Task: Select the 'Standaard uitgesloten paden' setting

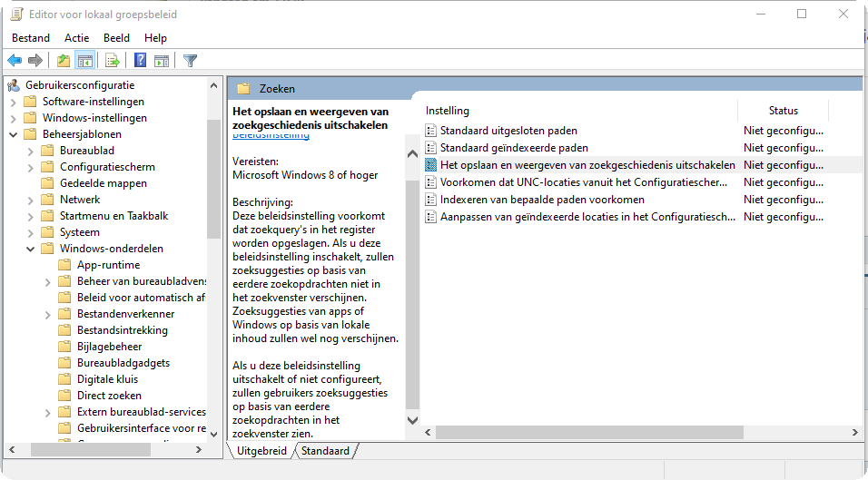Action: click(x=508, y=131)
